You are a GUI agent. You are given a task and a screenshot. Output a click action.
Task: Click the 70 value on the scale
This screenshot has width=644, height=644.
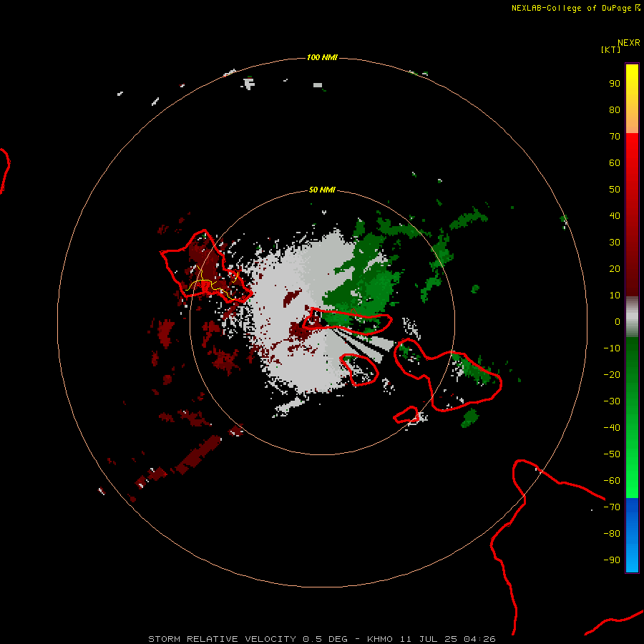point(615,137)
